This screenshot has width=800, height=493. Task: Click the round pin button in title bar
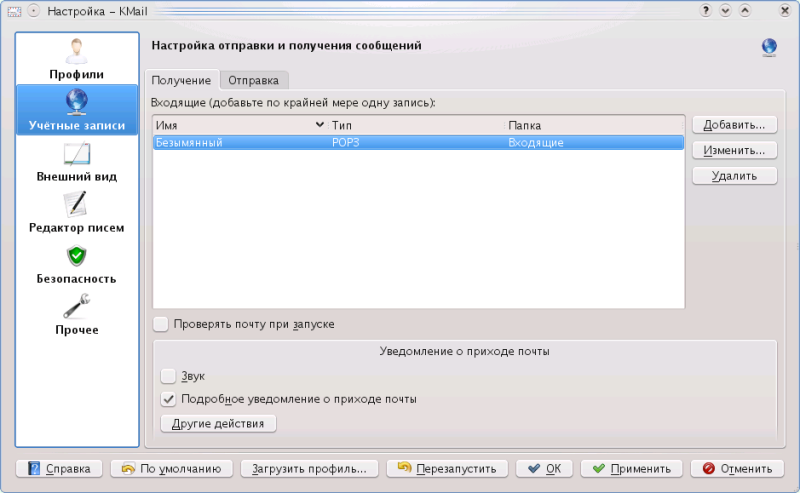[34, 11]
